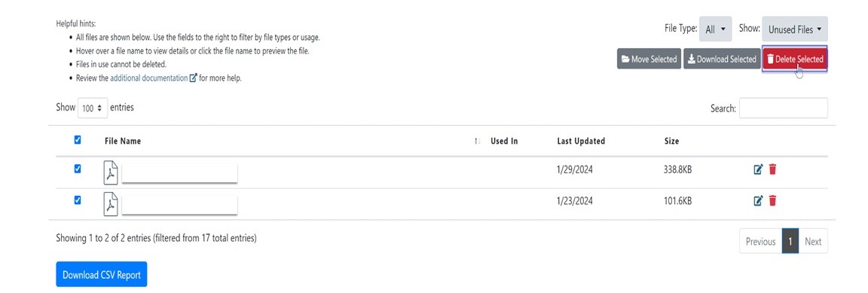This screenshot has width=868, height=293.
Task: Click the red trash icon for the 101.6KB file
Action: point(773,200)
